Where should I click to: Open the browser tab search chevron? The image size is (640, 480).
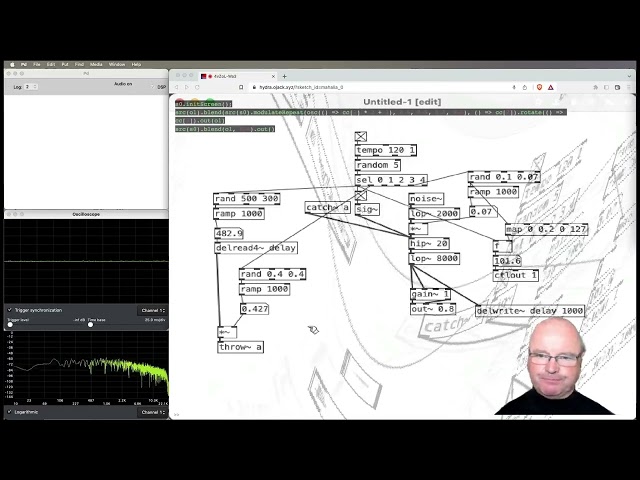(629, 76)
